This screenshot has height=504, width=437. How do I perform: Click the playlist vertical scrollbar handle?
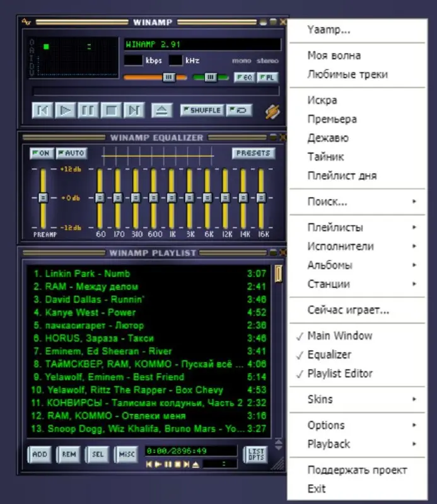pos(278,274)
